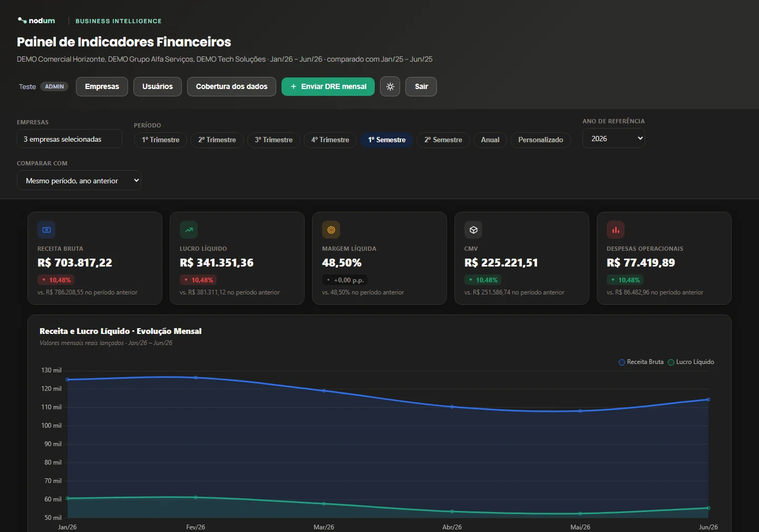Click the CMV box icon
Image resolution: width=759 pixels, height=532 pixels.
click(x=473, y=230)
